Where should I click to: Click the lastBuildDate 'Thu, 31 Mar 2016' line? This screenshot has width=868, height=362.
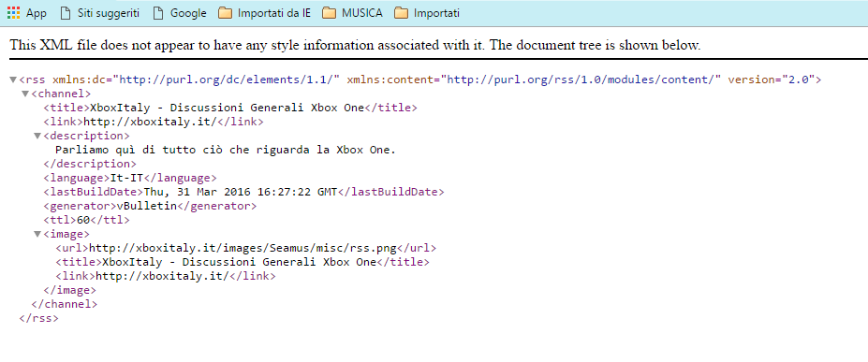[243, 192]
